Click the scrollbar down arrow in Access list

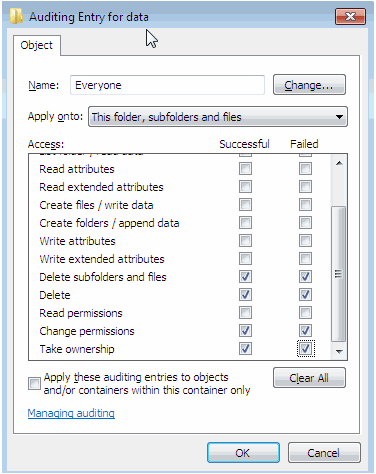pyautogui.click(x=339, y=351)
